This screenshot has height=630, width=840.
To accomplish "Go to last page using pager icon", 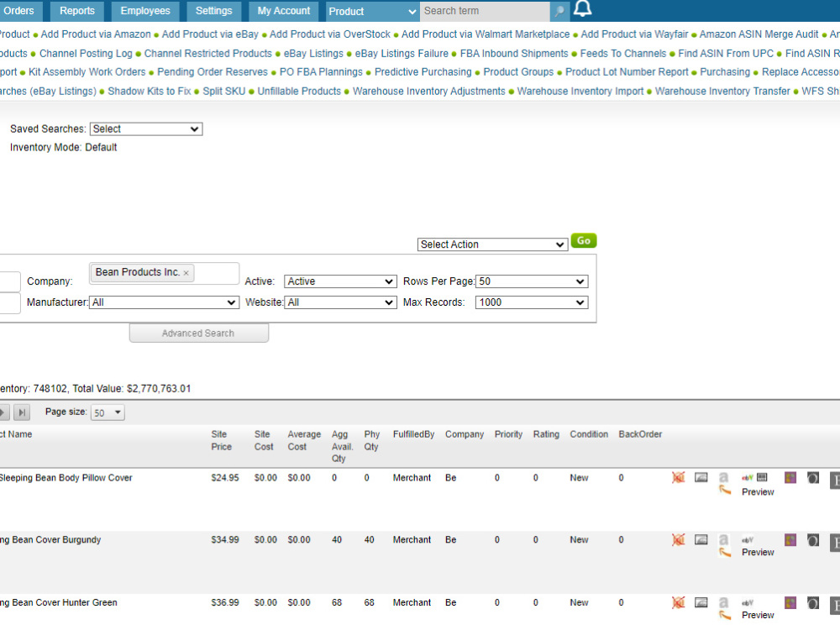I will [x=22, y=412].
